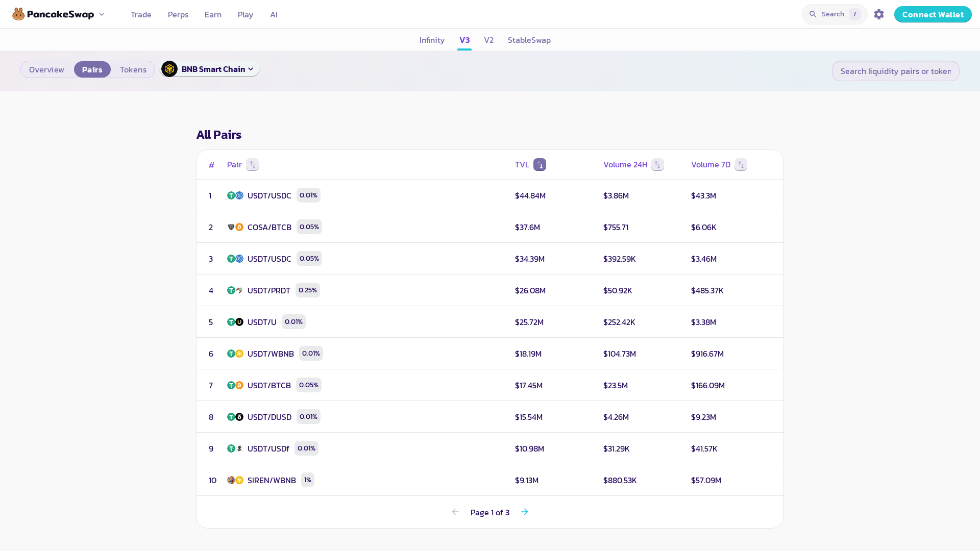Viewport: 980px width, 551px height.
Task: Open the Perps menu
Action: point(178,14)
